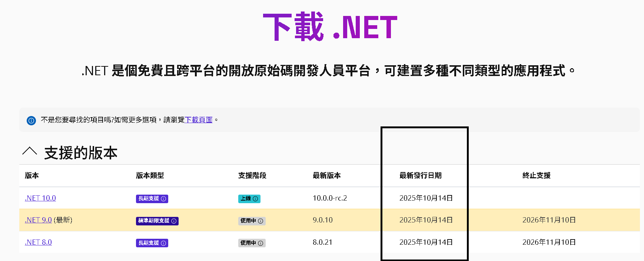Image resolution: width=644 pixels, height=261 pixels.
Task: Click the 最新版本 column header
Action: 326,175
